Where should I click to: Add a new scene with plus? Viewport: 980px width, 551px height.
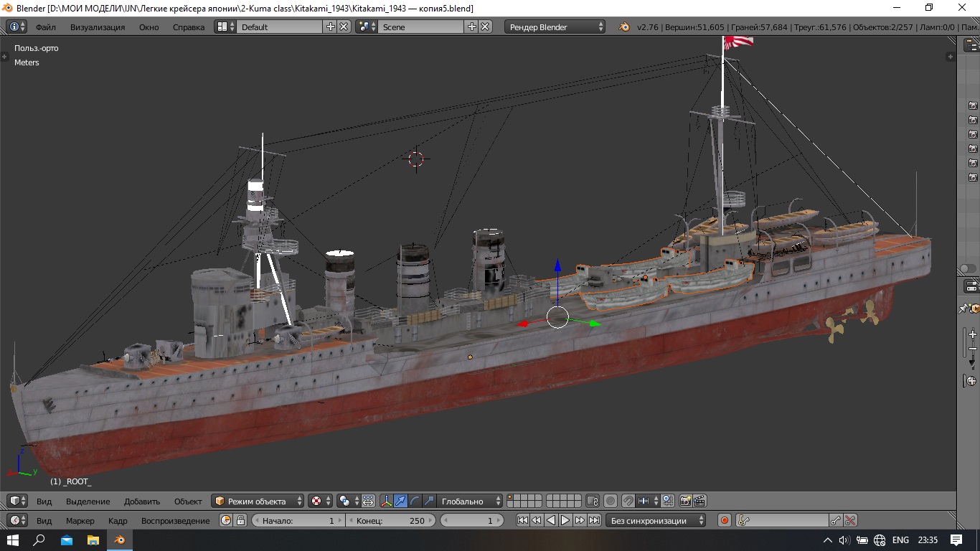tap(472, 27)
